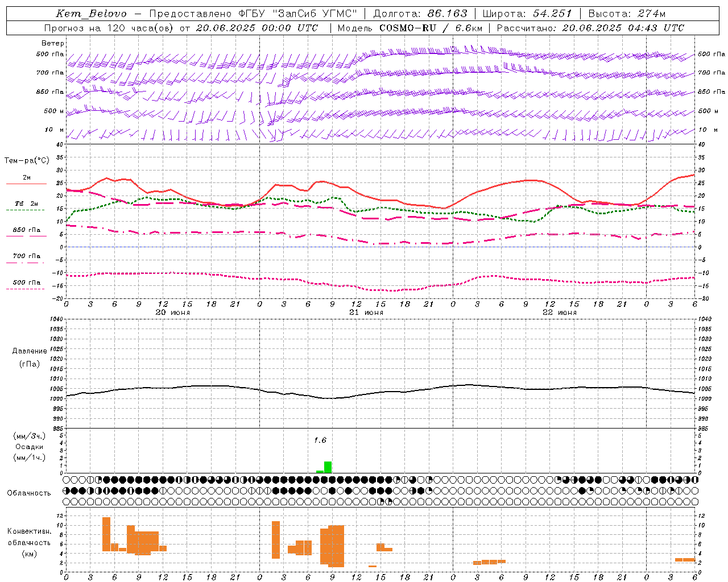Click the 10 м wind level label on the left
The width and height of the screenshot is (728, 582).
click(55, 130)
